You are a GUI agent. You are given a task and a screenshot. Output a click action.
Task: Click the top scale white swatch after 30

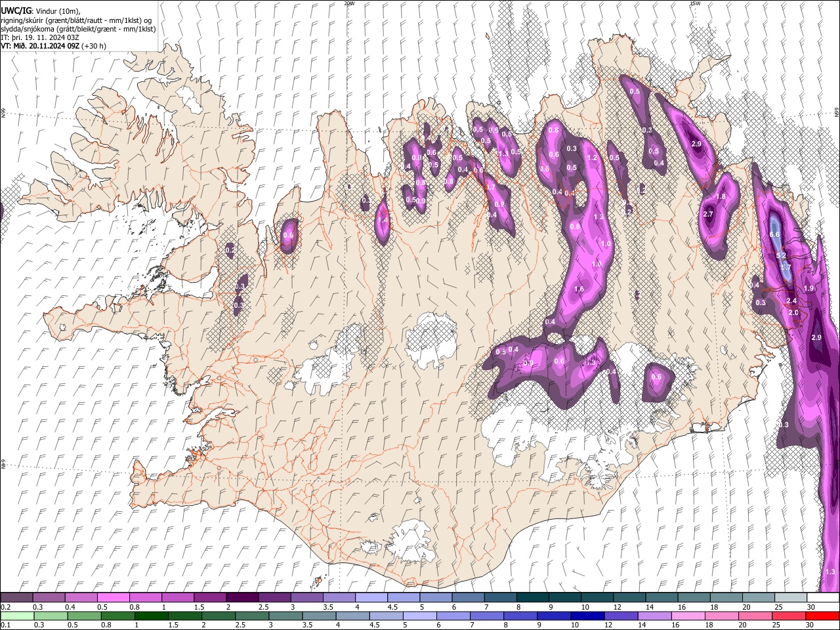click(822, 598)
